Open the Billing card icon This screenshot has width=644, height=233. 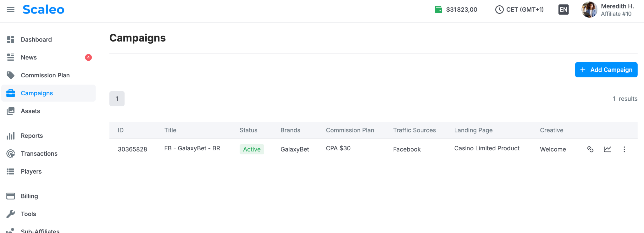[x=11, y=196]
